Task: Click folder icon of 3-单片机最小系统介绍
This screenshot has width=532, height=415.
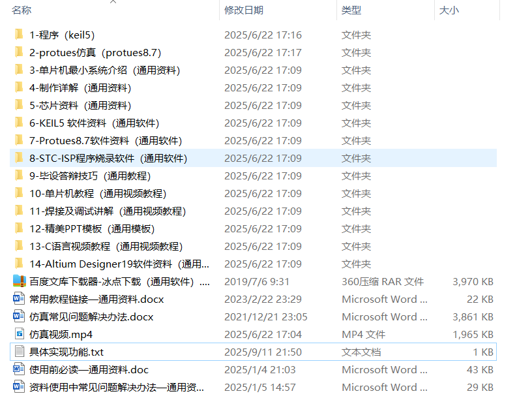Action: (19, 70)
